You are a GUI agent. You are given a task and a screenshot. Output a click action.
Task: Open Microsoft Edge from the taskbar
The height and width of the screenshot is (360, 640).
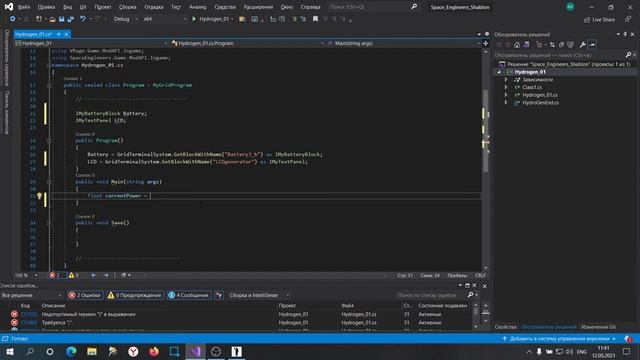coord(71,351)
